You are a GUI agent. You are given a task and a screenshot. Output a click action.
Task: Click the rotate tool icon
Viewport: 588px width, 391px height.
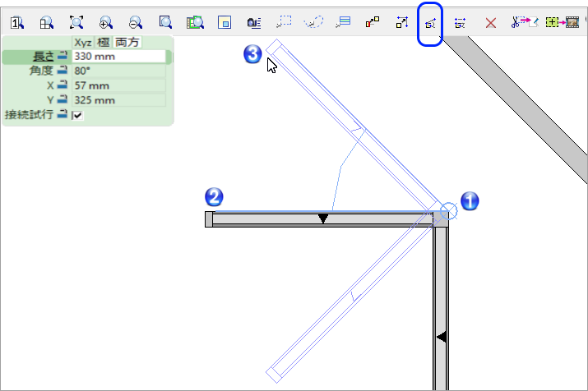[x=430, y=24]
